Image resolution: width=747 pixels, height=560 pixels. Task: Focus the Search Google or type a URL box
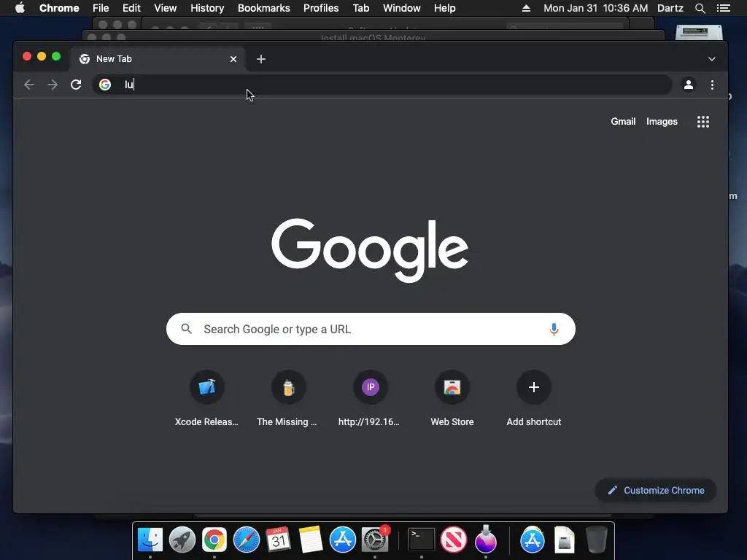coord(371,329)
